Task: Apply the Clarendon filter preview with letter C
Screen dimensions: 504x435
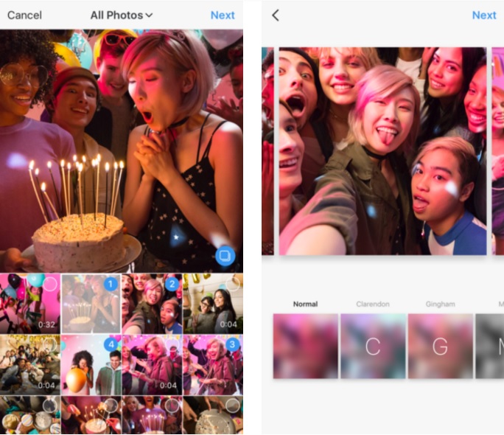Action: pos(373,346)
